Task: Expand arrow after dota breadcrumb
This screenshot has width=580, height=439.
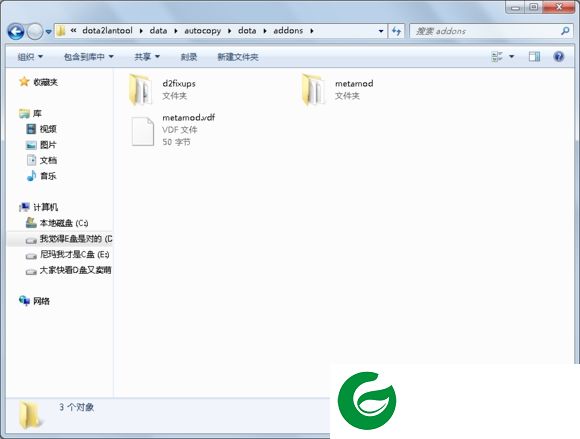Action: pos(265,31)
